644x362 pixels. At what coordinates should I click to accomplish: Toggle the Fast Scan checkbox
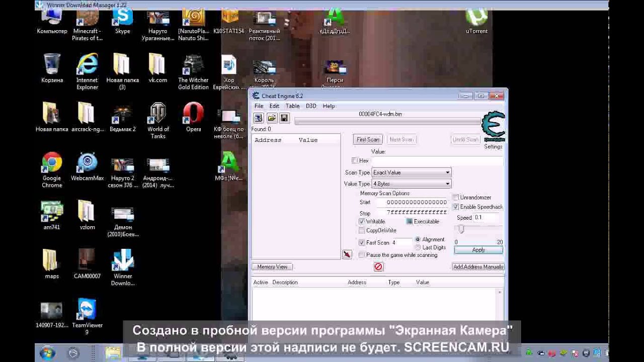point(362,242)
